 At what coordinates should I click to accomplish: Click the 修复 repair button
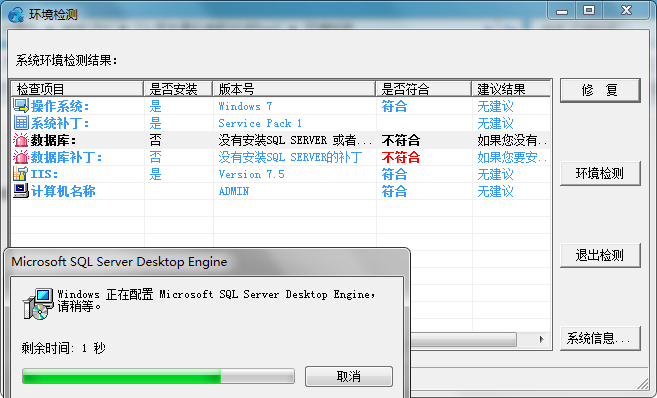tap(600, 90)
